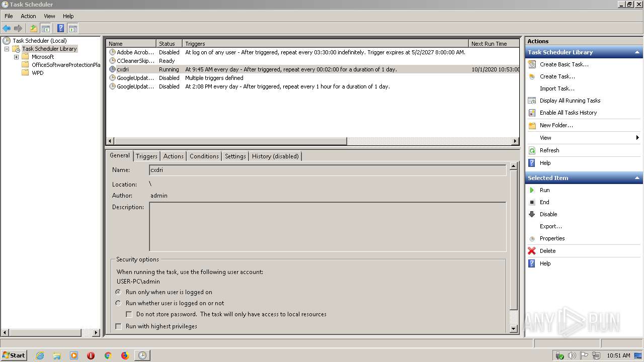
Task: Click the General tab vertical scrollbar thumb
Action: click(x=514, y=240)
